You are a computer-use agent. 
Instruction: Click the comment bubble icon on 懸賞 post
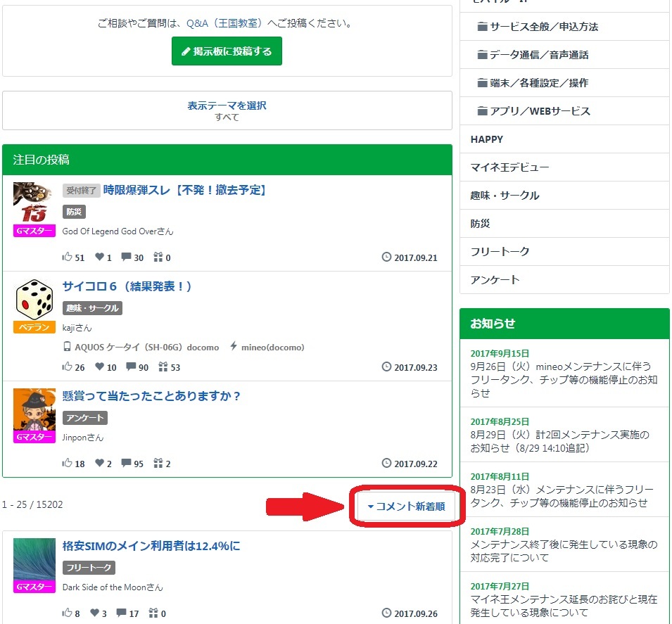[127, 464]
